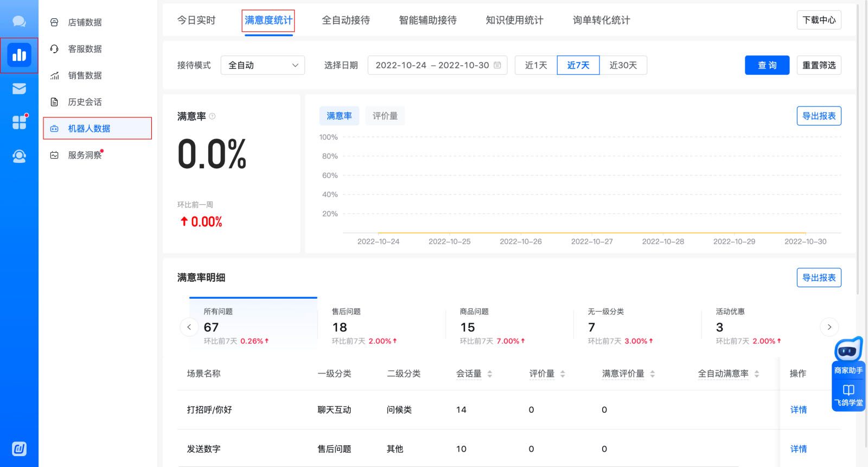Select the data statistics bar chart icon
The height and width of the screenshot is (467, 868).
(19, 55)
